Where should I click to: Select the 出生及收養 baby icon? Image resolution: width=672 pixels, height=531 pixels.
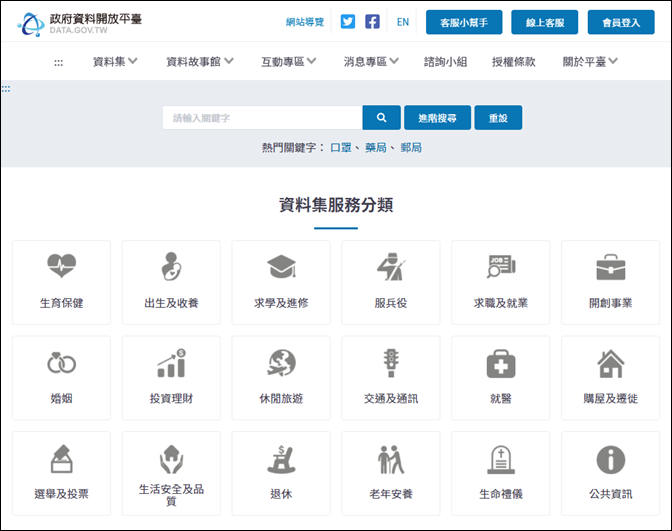coord(171,266)
